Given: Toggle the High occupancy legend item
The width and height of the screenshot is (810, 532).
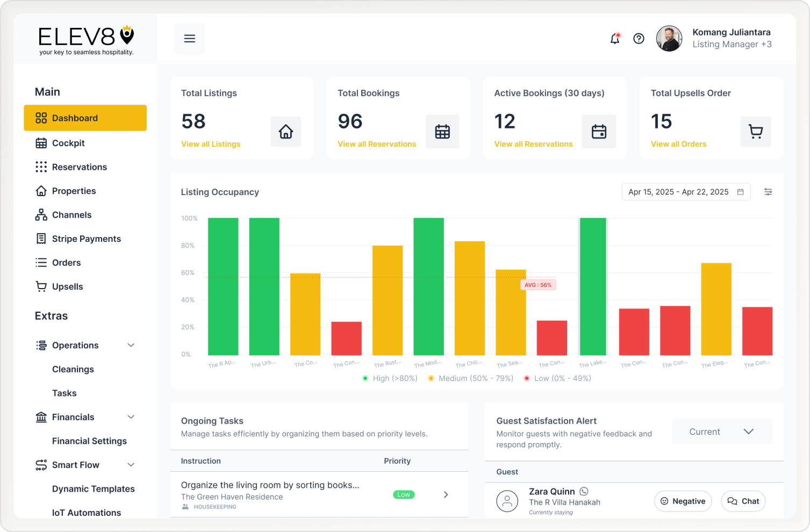Looking at the screenshot, I should [390, 378].
